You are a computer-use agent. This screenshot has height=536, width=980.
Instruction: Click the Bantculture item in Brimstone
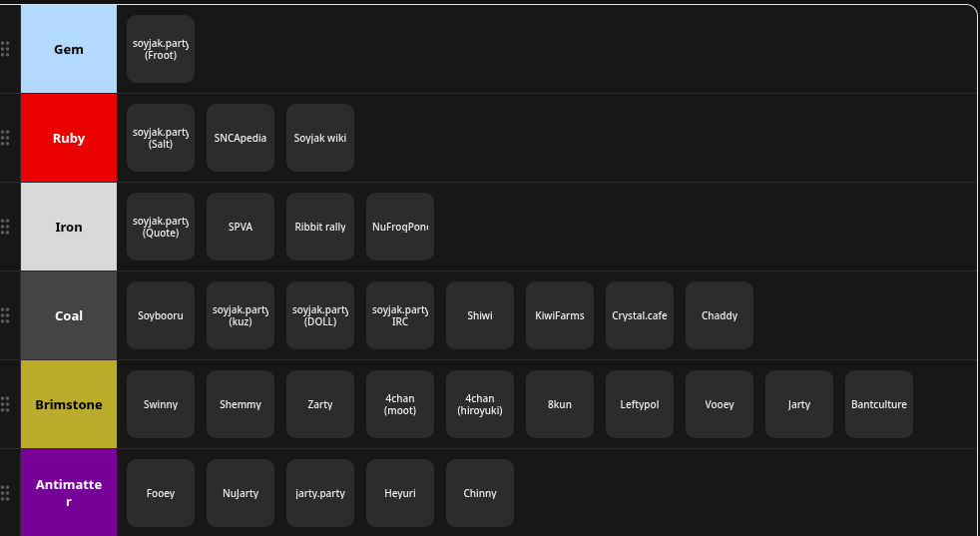click(x=879, y=404)
